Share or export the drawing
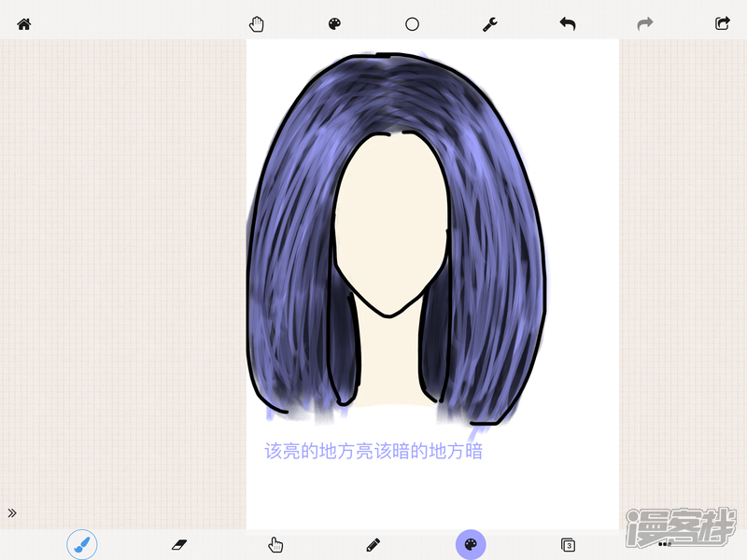 coord(722,24)
